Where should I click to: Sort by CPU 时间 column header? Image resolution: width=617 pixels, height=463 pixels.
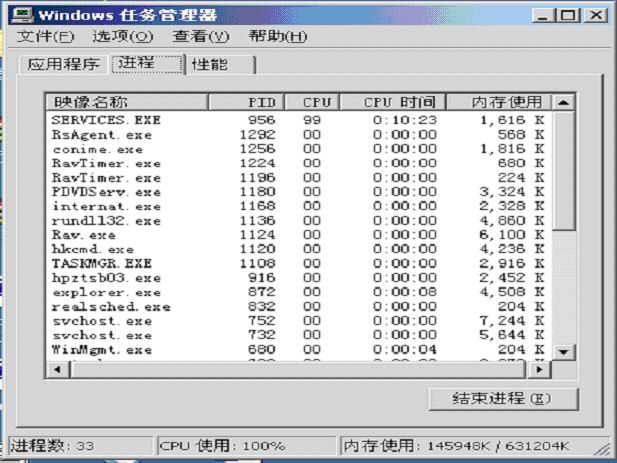393,102
